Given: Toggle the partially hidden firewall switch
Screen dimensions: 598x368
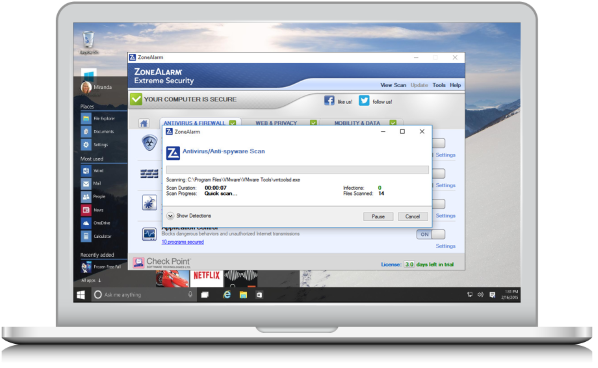Looking at the screenshot, I should (x=439, y=174).
